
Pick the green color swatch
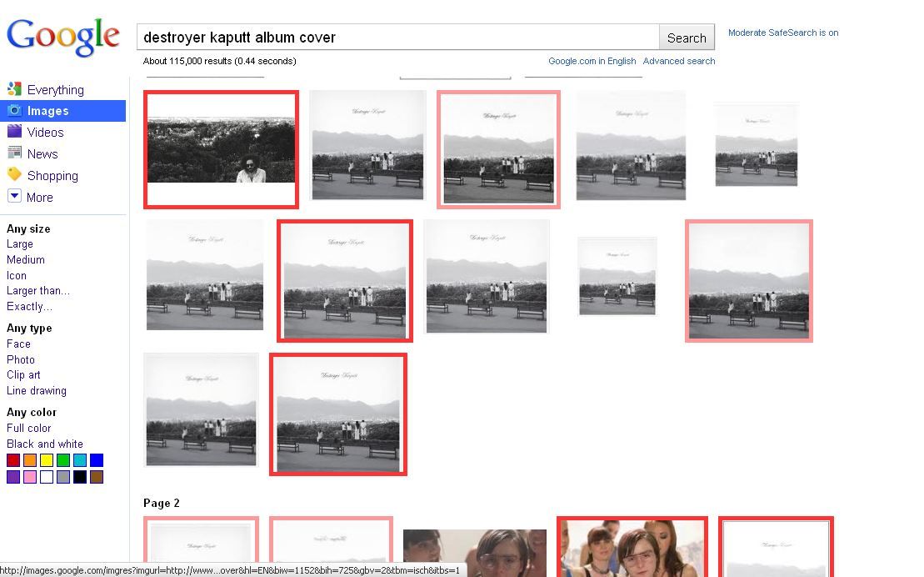[63, 460]
